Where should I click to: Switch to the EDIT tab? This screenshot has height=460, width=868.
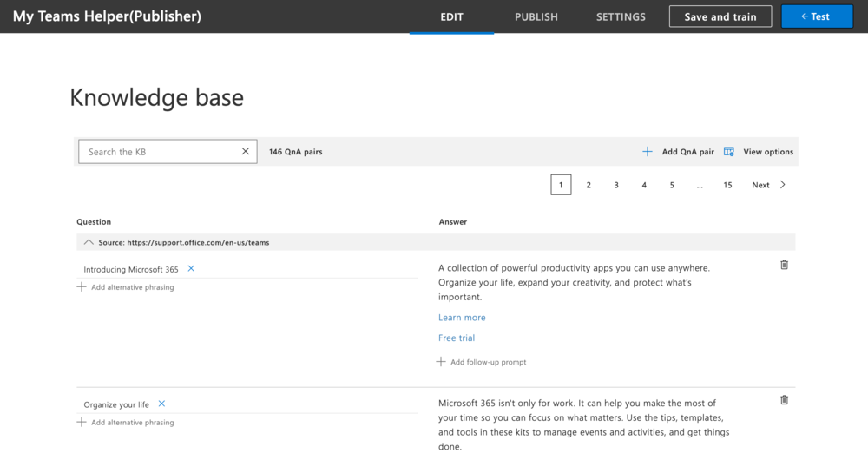tap(451, 17)
